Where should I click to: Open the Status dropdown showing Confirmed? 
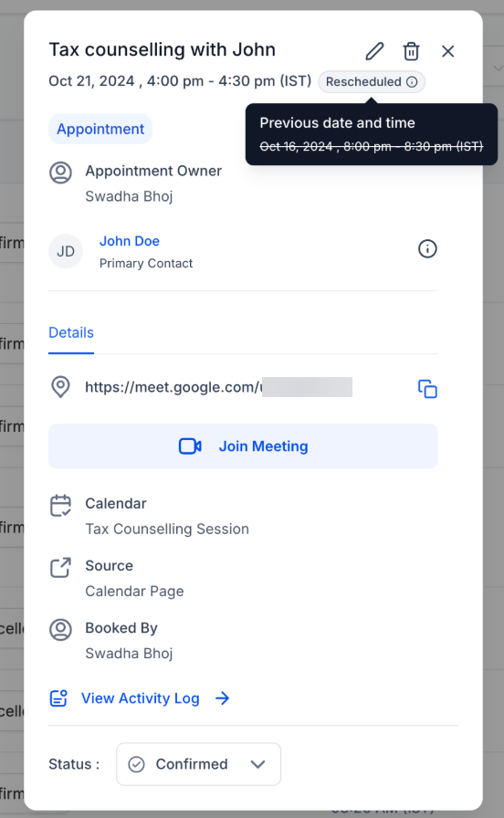tap(198, 764)
